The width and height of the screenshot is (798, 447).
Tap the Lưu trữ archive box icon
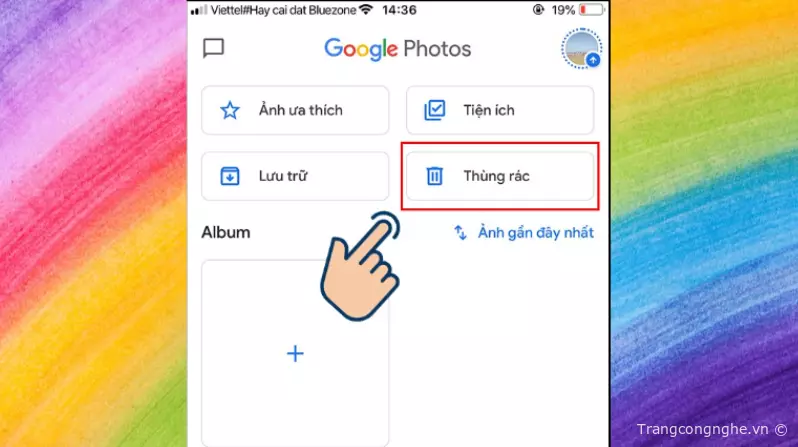pos(230,176)
